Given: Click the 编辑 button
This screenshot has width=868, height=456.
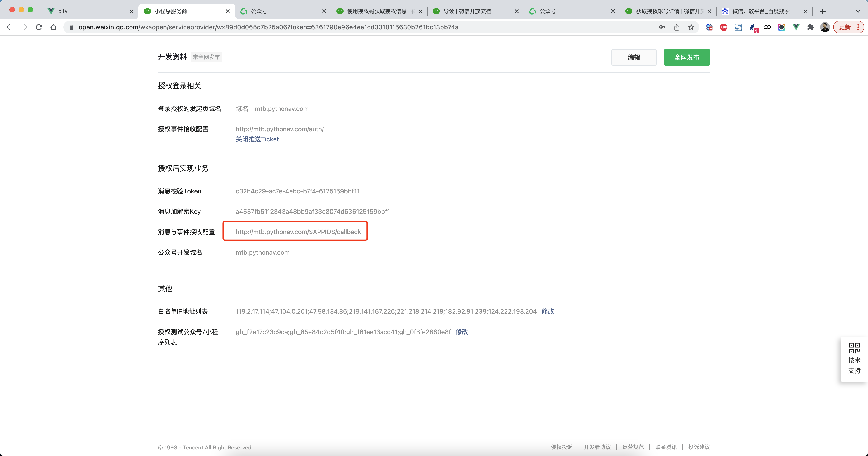Looking at the screenshot, I should pyautogui.click(x=633, y=57).
